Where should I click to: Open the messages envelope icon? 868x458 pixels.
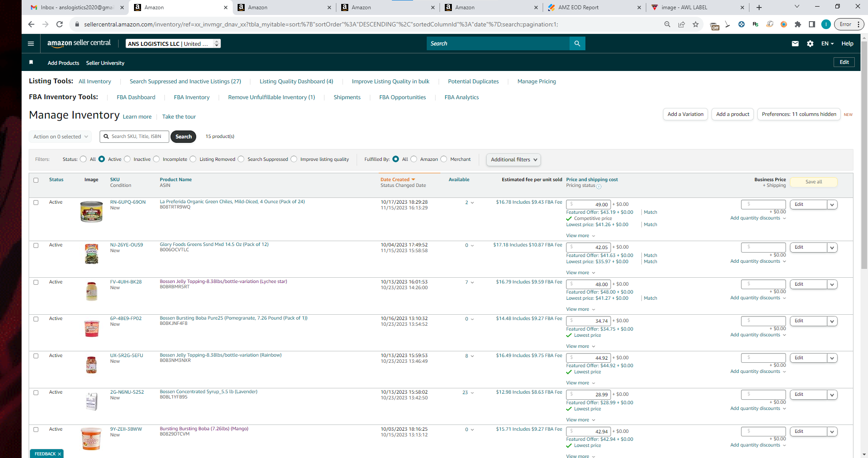795,44
